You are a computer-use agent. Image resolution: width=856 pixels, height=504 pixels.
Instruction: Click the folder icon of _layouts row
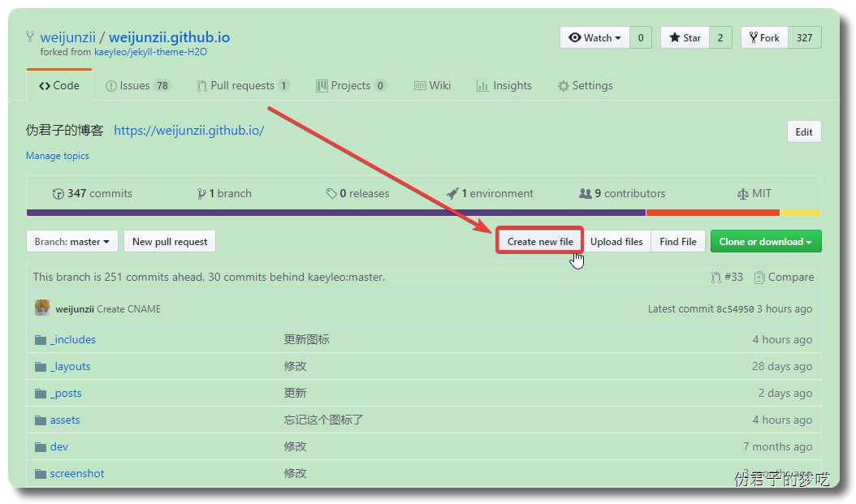click(41, 367)
